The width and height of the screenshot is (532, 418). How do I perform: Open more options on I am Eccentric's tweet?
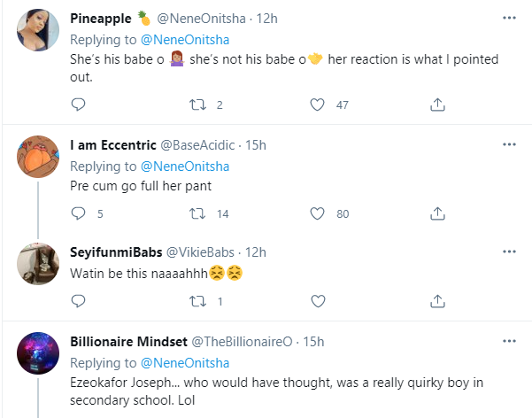point(509,144)
